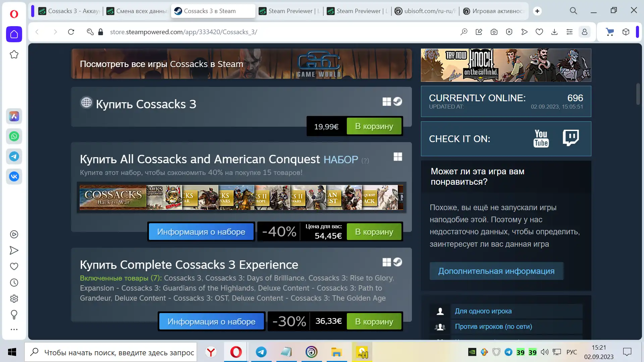This screenshot has width=644, height=362.
Task: Go to Opera start page home icon
Action: coord(14,34)
